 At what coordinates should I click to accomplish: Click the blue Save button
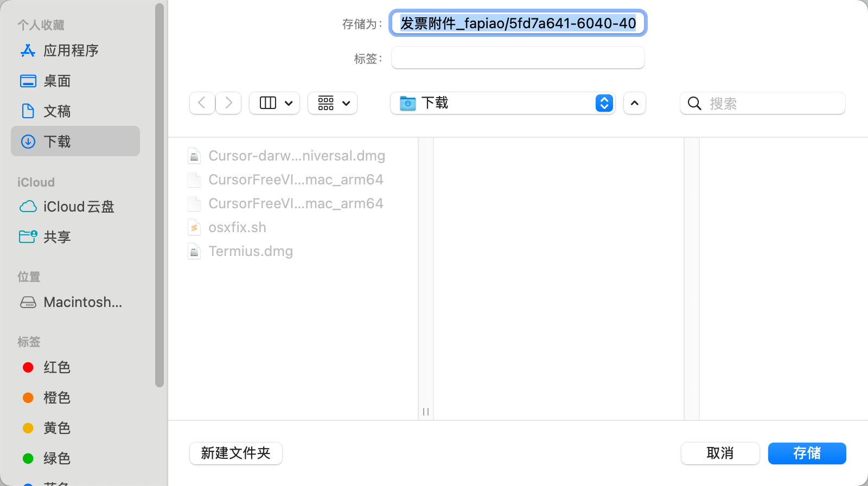point(807,453)
